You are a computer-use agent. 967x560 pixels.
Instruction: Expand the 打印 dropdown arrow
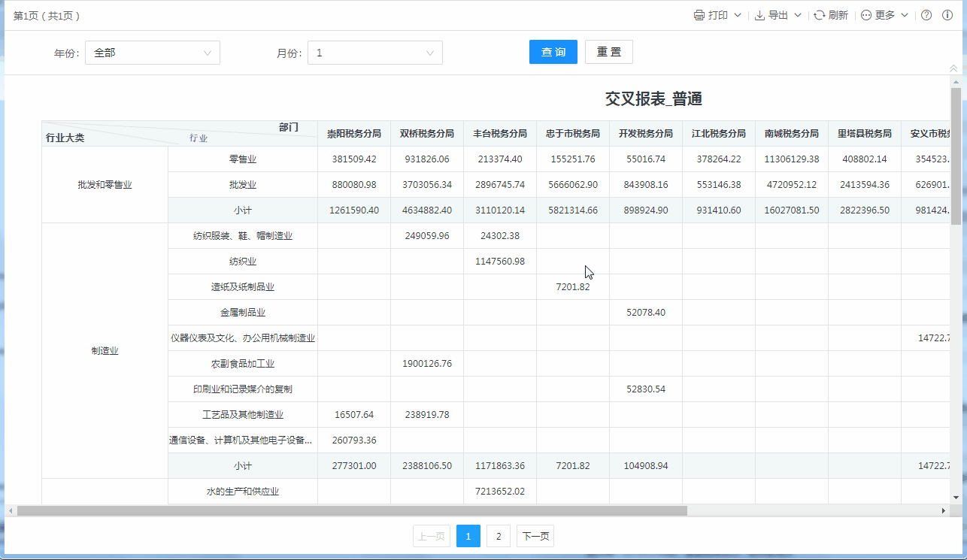pos(738,15)
